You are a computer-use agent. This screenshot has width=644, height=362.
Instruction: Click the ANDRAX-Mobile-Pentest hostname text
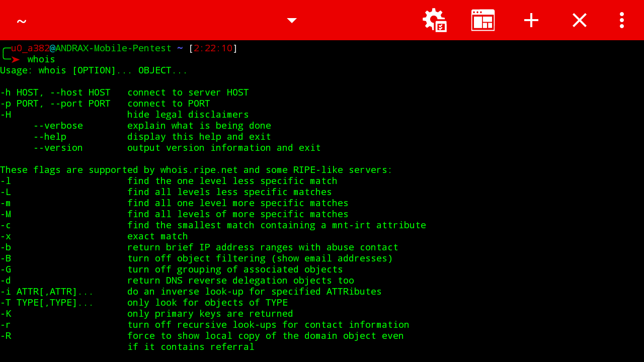click(x=114, y=48)
